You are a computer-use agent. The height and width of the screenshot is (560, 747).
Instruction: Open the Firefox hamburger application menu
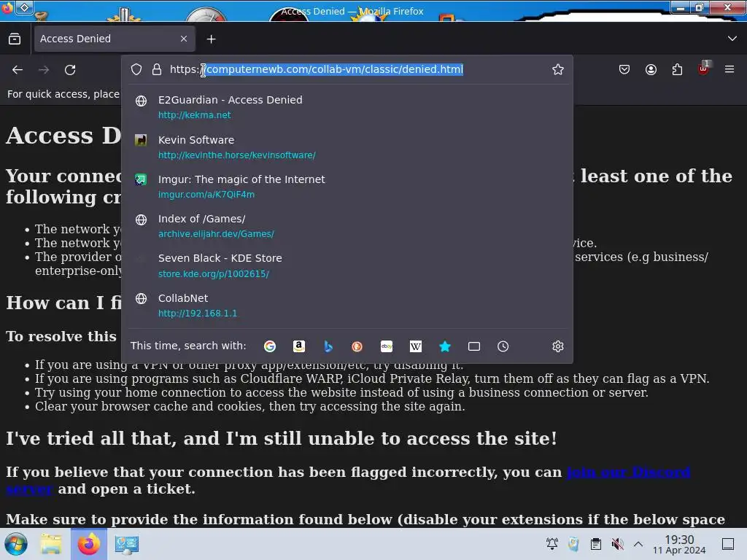(x=729, y=69)
